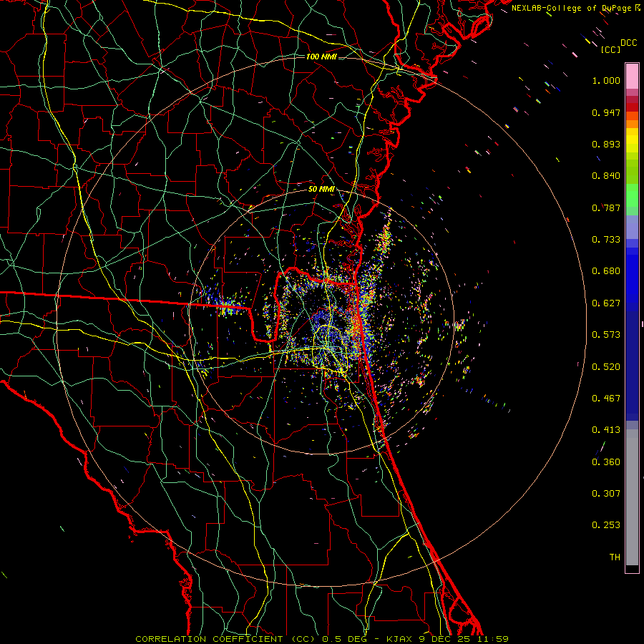Click the Correlation Coefficient KJAX caption

[x=322, y=639]
